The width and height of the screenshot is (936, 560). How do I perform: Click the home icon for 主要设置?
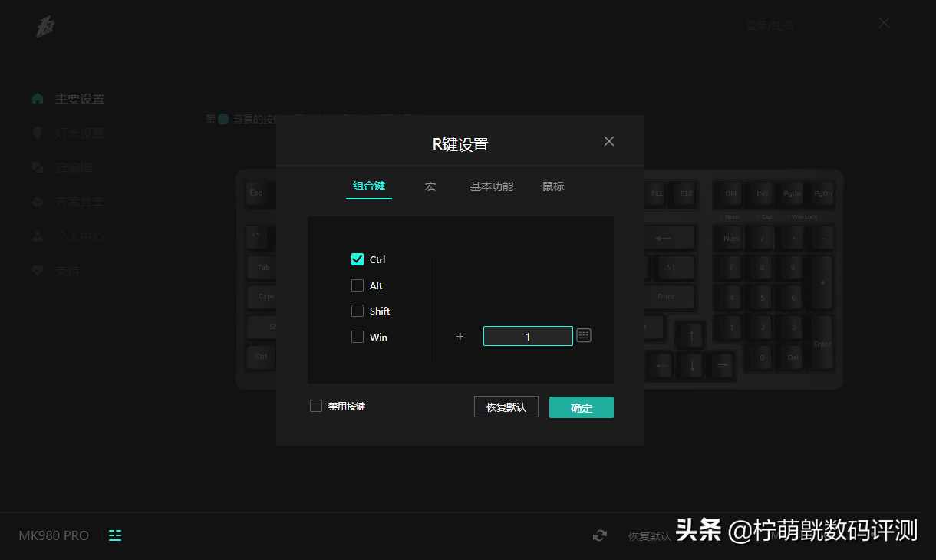point(38,98)
